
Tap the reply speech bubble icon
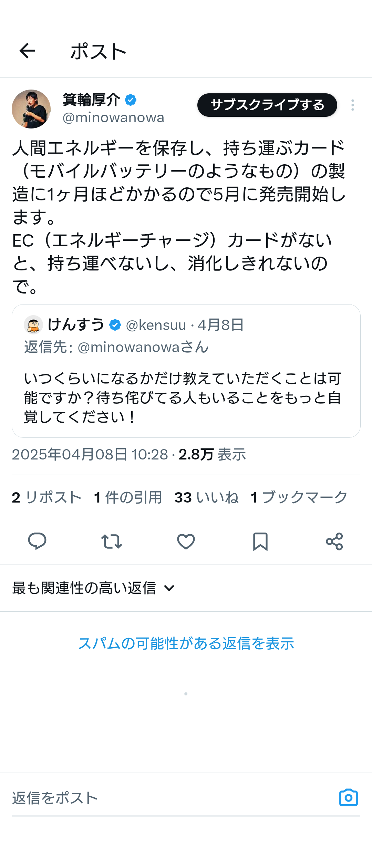click(x=37, y=541)
